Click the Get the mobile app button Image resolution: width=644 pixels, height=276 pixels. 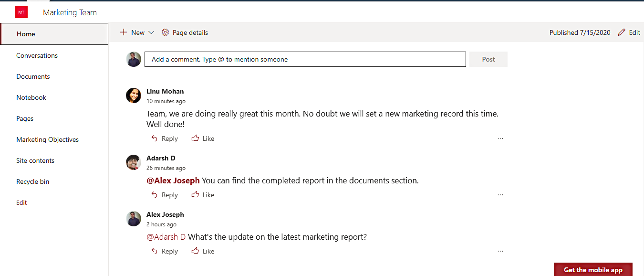(x=593, y=269)
